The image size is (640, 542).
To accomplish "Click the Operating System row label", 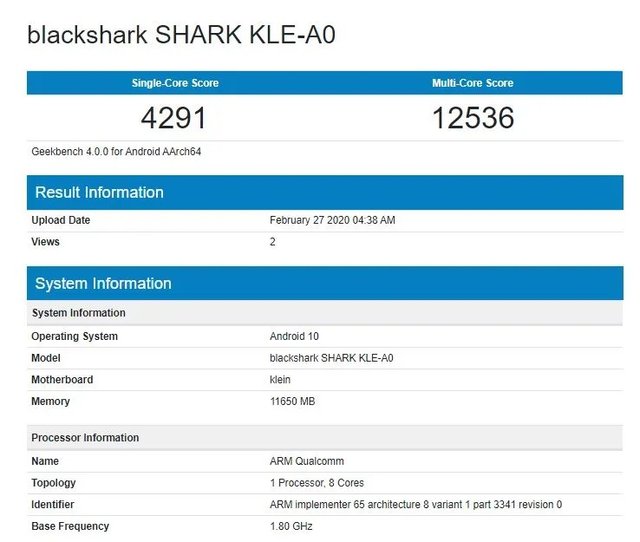I will click(x=74, y=336).
